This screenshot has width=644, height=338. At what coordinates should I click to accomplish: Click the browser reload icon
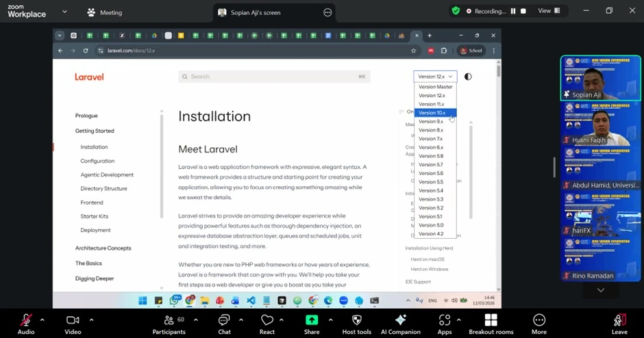point(86,51)
